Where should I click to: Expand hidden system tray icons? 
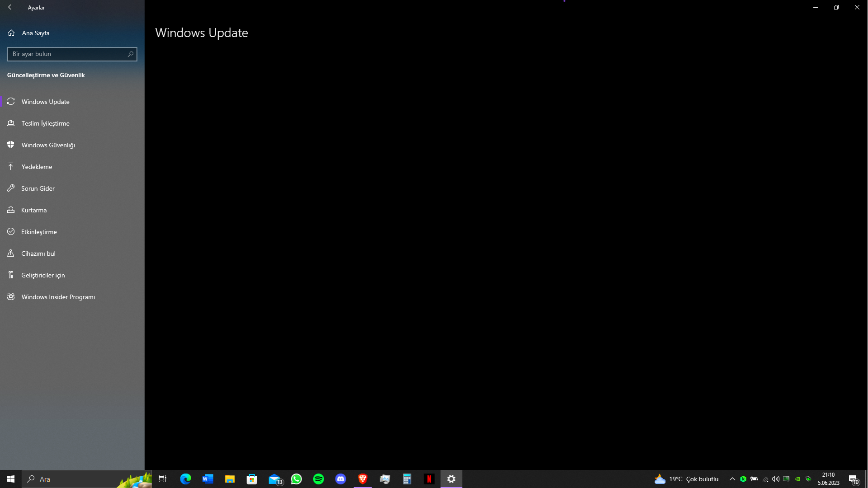click(732, 479)
